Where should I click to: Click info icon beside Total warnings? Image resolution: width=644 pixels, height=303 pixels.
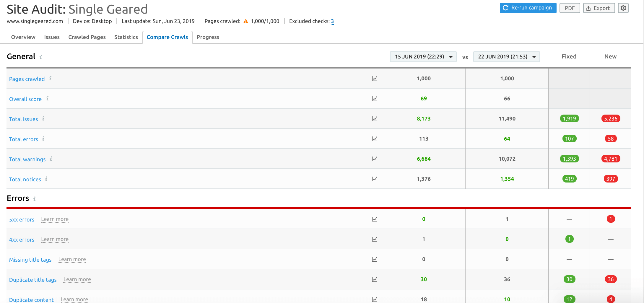[51, 159]
